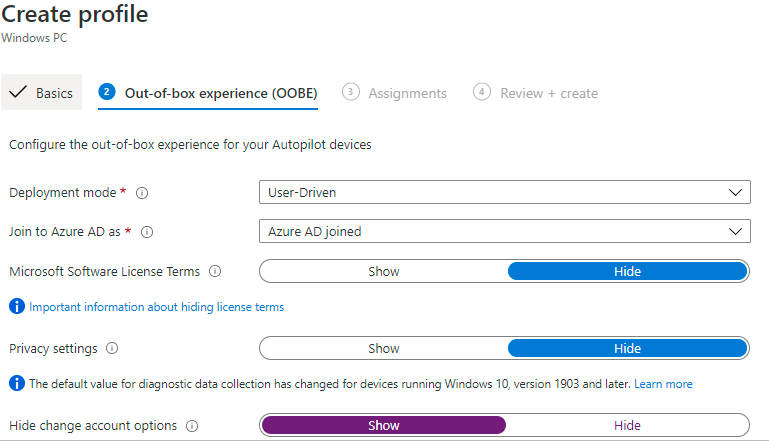The image size is (769, 442).
Task: Switch to the Assignments step
Action: pyautogui.click(x=394, y=93)
